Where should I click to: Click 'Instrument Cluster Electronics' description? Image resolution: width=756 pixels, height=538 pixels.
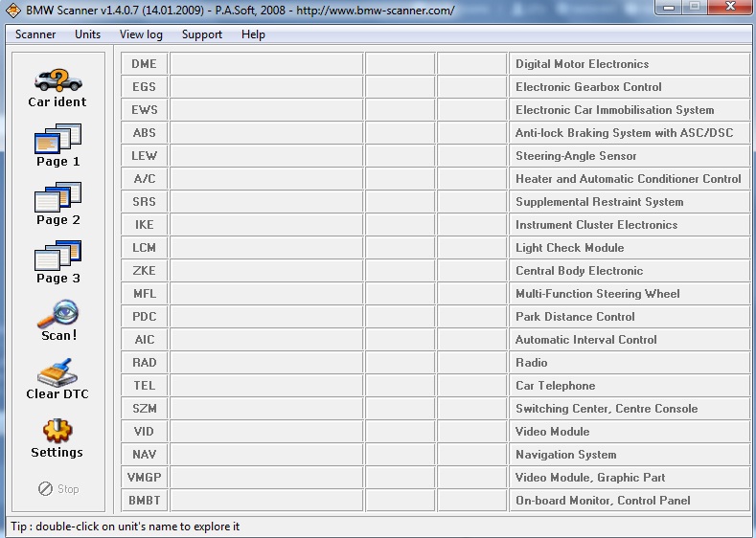click(x=596, y=224)
